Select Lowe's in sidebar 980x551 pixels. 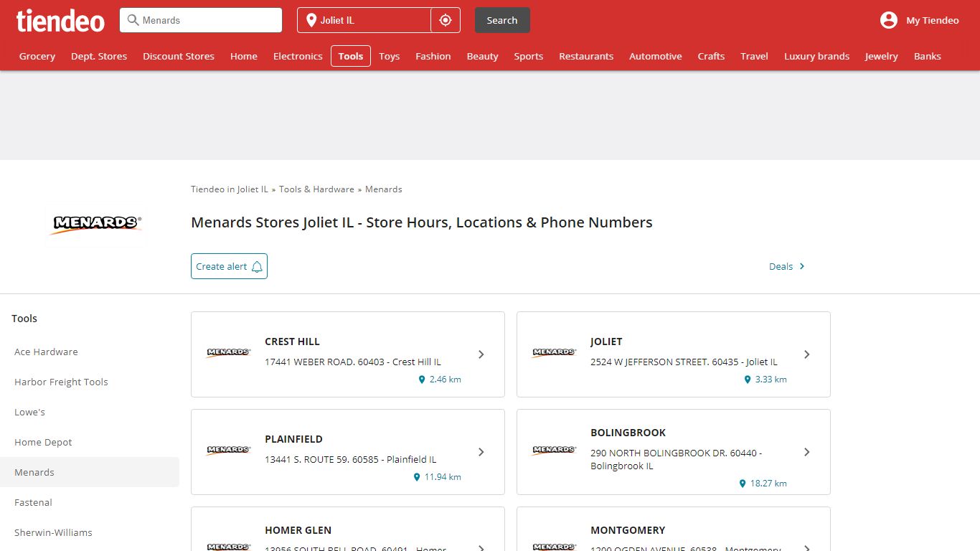pos(29,412)
